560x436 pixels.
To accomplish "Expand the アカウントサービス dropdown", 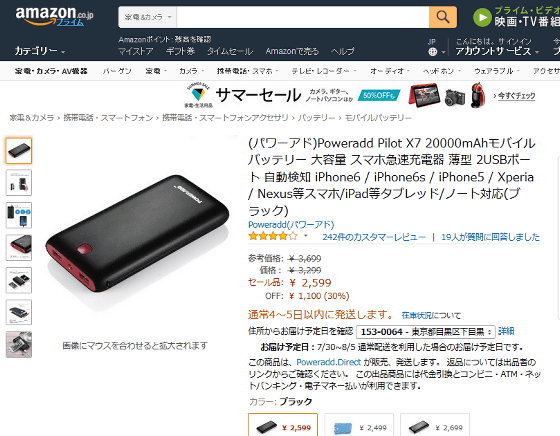I will pos(497,51).
